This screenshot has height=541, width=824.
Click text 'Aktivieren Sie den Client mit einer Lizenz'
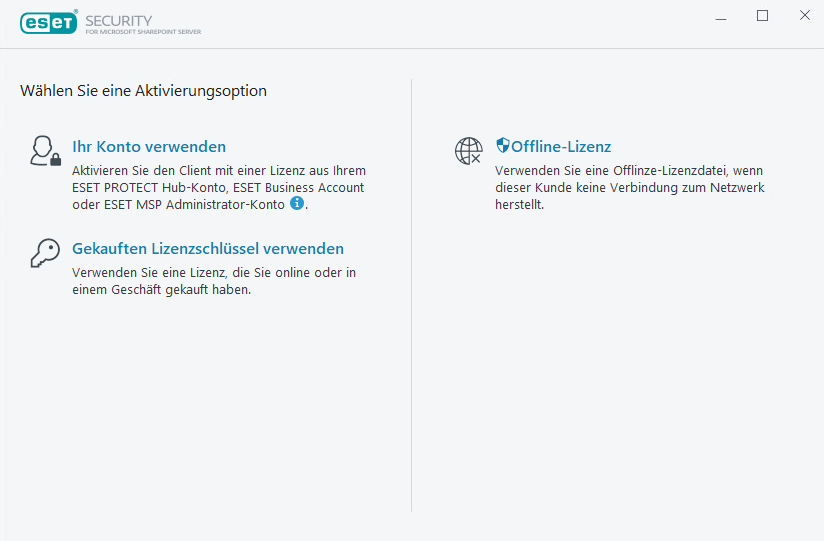188,171
